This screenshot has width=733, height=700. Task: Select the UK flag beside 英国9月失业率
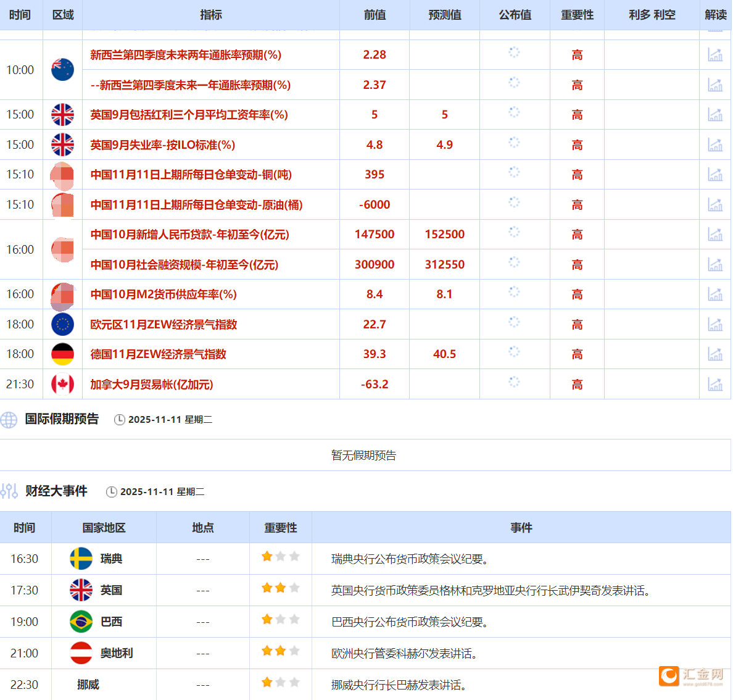coord(62,144)
